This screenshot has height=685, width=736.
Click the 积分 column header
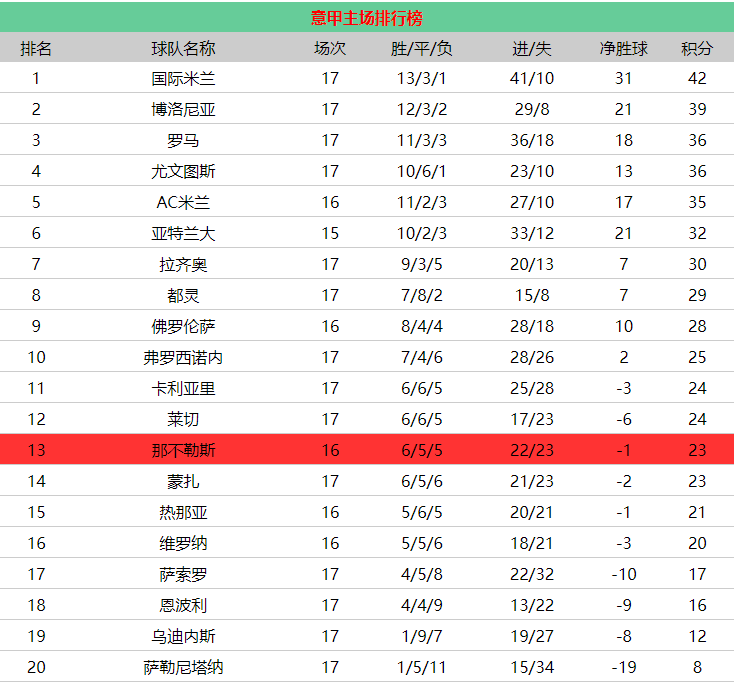pos(697,48)
